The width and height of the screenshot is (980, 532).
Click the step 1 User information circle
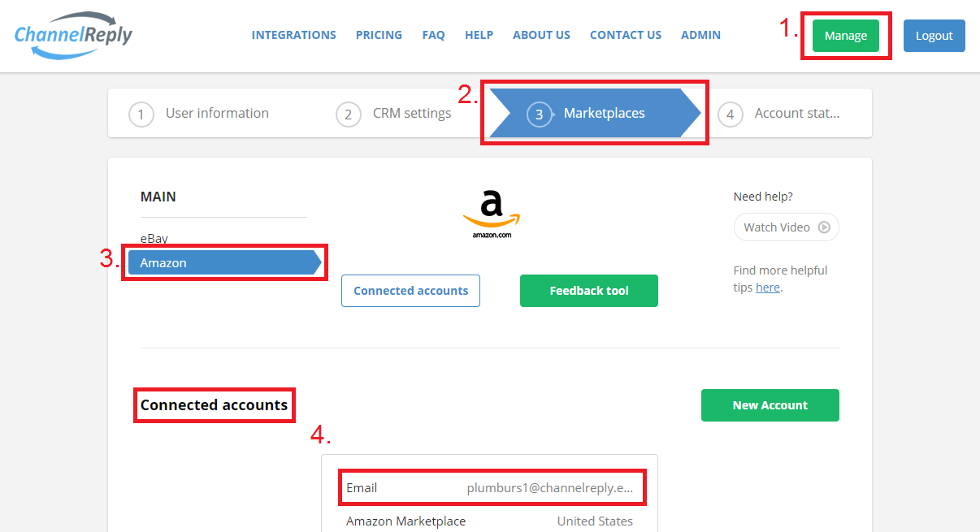point(141,114)
